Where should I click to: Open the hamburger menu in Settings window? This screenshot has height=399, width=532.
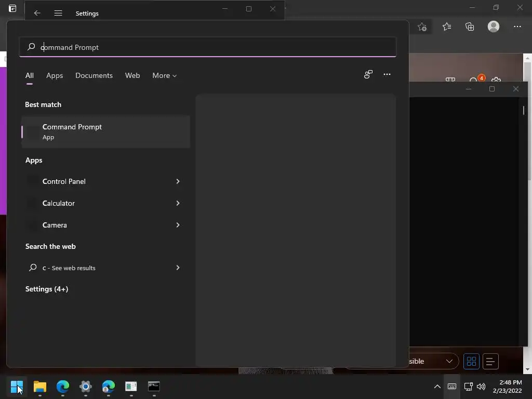(x=58, y=13)
